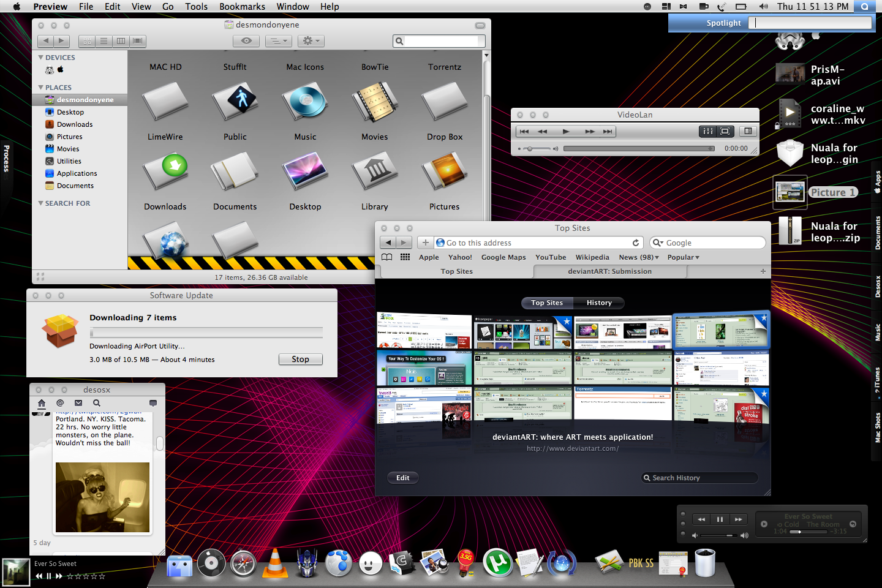Open the Popular bookmarks dropdown
This screenshot has height=588, width=882.
684,257
